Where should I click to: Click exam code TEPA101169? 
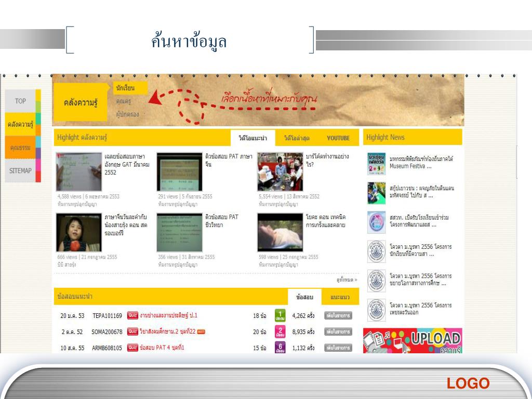point(107,315)
